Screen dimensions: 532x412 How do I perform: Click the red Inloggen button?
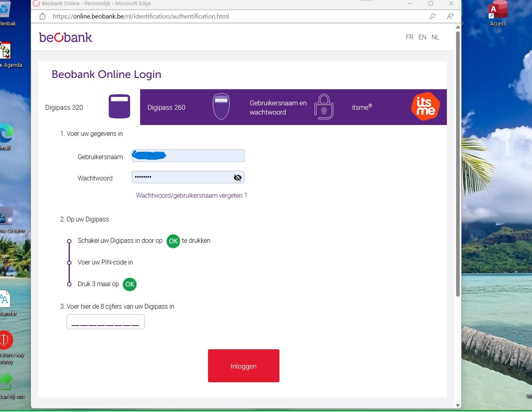(244, 366)
